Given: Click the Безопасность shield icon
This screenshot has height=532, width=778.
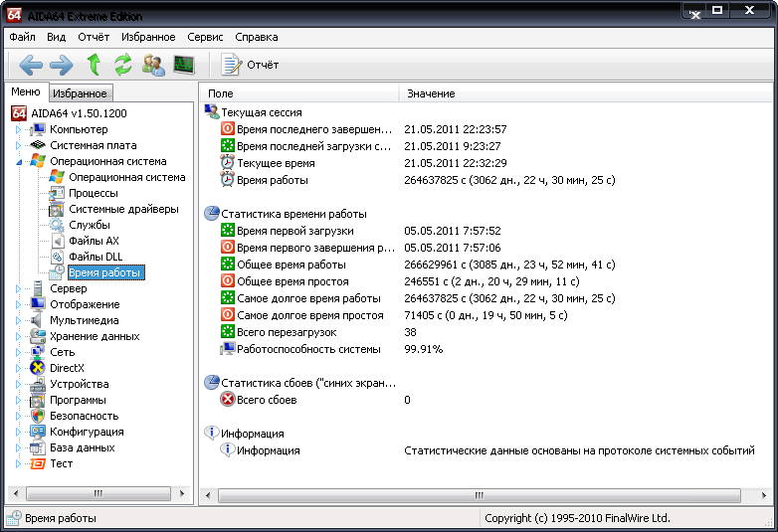Looking at the screenshot, I should (x=38, y=416).
